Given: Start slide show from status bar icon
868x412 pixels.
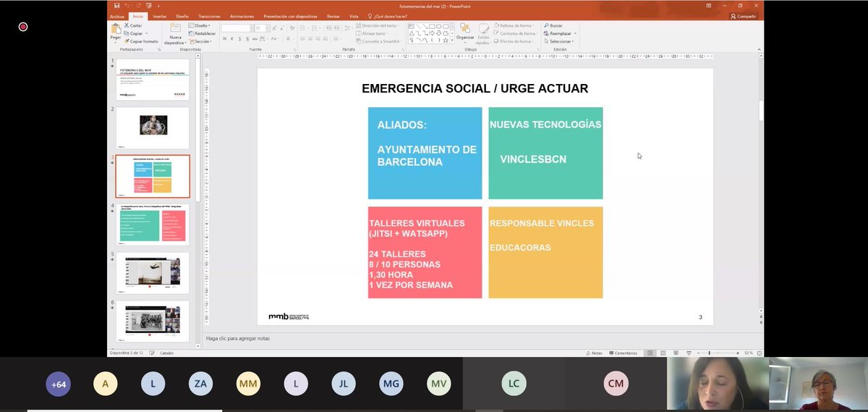Looking at the screenshot, I should [x=689, y=353].
